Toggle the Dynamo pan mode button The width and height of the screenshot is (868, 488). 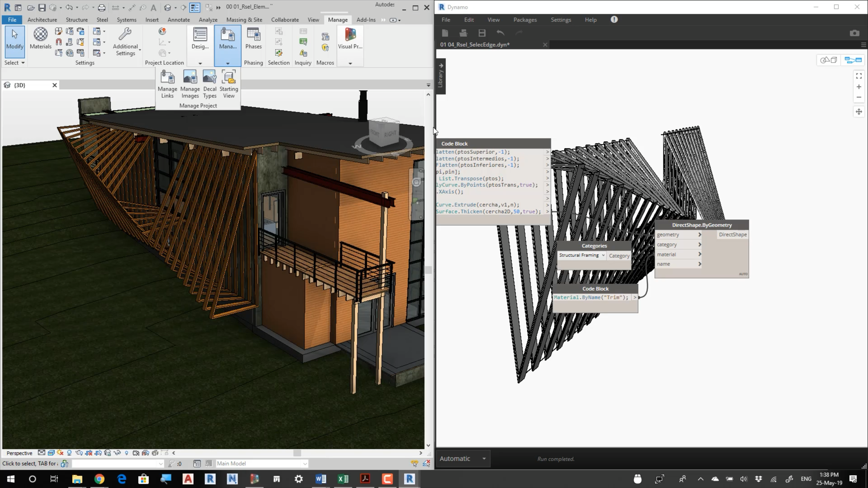(x=859, y=112)
